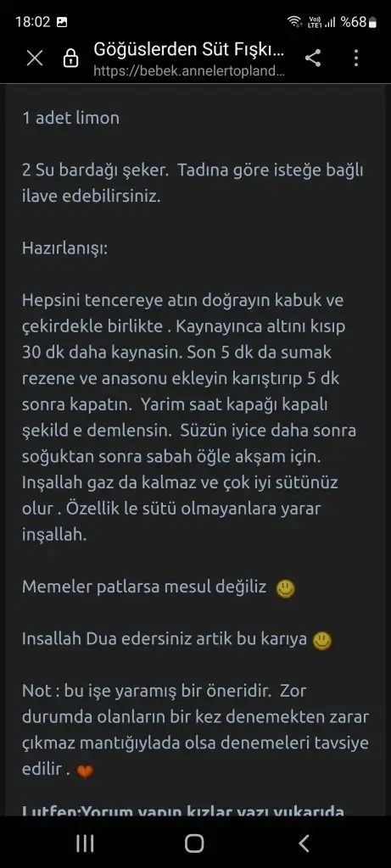Tap the Android home button

tap(194, 843)
